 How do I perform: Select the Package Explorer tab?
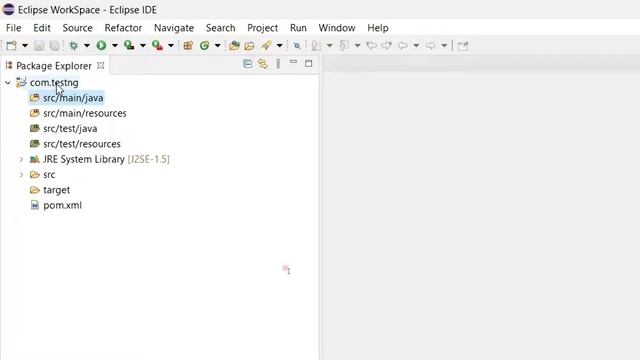coord(54,66)
